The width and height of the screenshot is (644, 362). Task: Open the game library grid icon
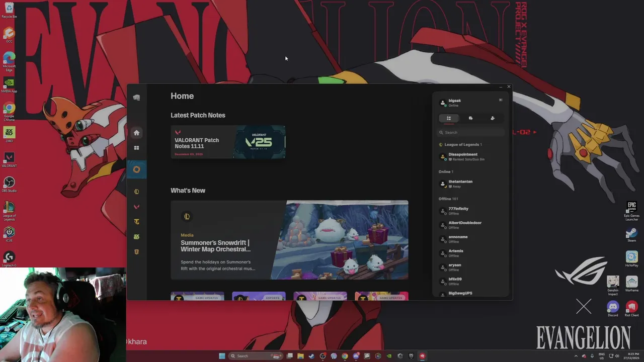pos(136,148)
